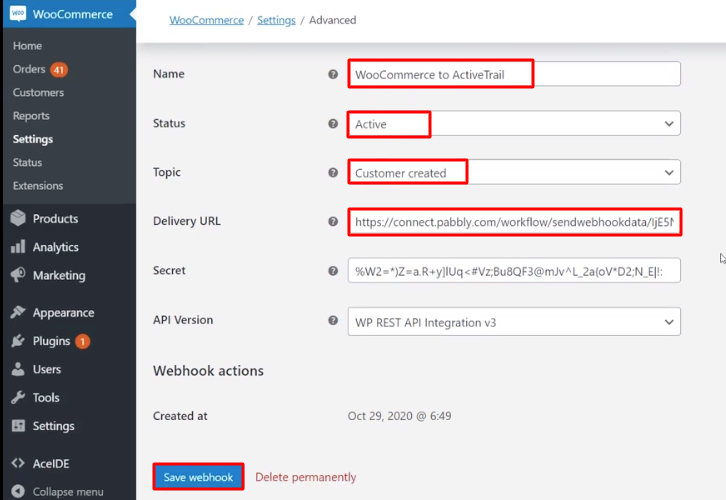Go to WooCommerce Home
The image size is (726, 500).
pos(27,46)
